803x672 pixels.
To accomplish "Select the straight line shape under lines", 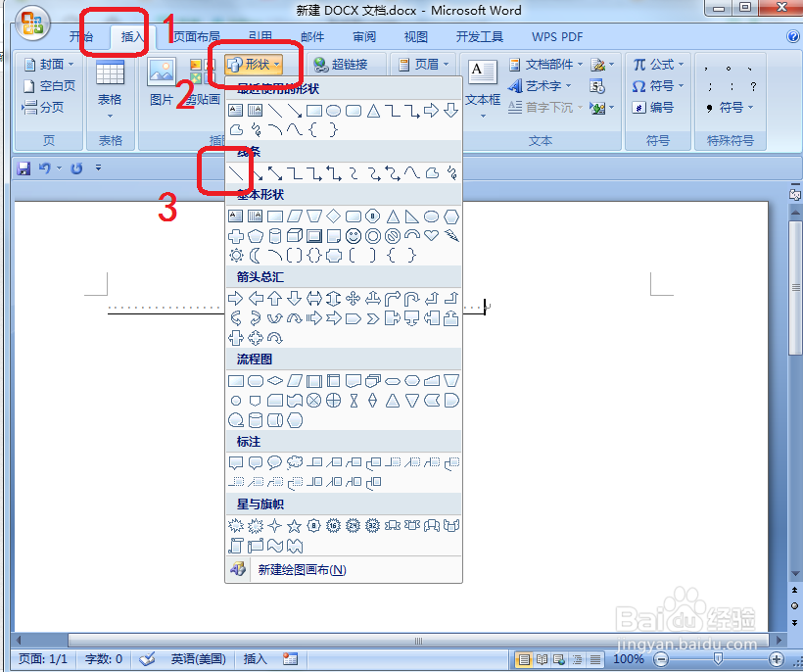I will [x=236, y=173].
